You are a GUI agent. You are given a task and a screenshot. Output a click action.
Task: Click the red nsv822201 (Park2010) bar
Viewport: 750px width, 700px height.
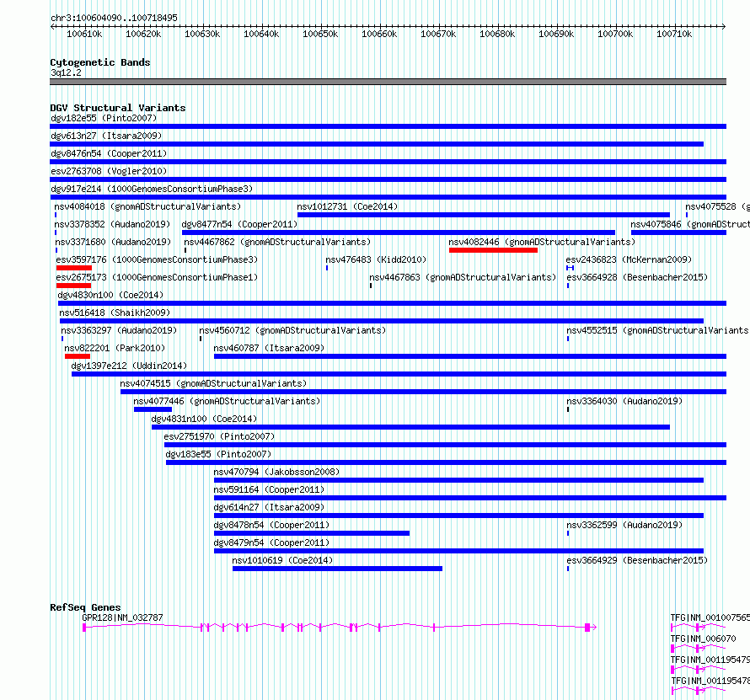point(78,356)
